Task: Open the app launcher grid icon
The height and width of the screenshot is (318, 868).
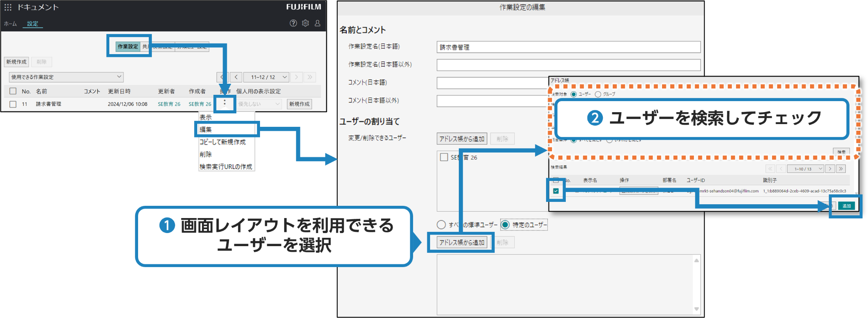Action: point(8,7)
